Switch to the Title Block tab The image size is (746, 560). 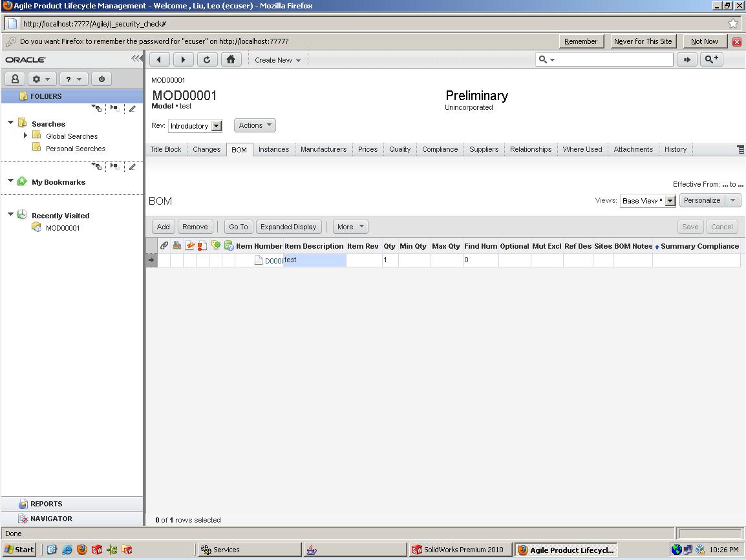(165, 149)
